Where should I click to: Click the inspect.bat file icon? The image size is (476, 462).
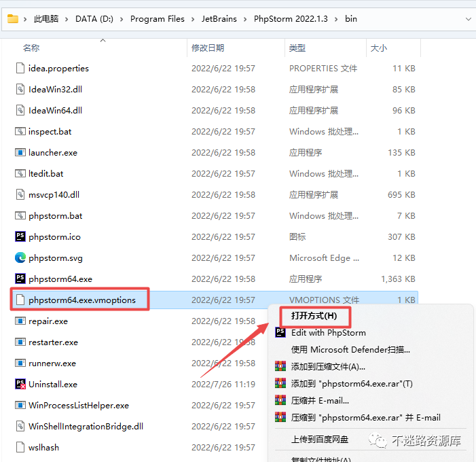click(x=20, y=131)
